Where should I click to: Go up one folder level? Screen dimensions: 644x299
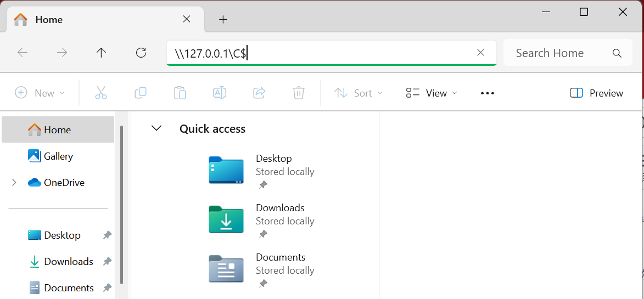pos(101,53)
